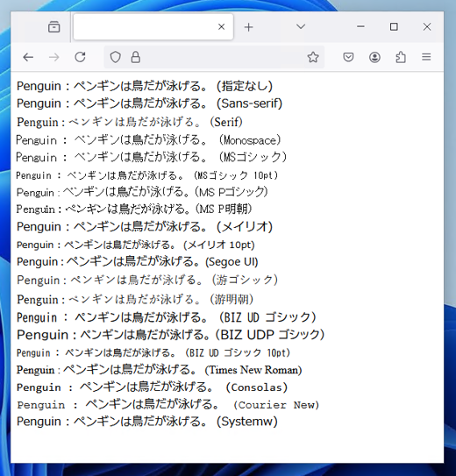The image size is (456, 476).
Task: Click the line labeled (MS P明朝)
Action: 134,209
